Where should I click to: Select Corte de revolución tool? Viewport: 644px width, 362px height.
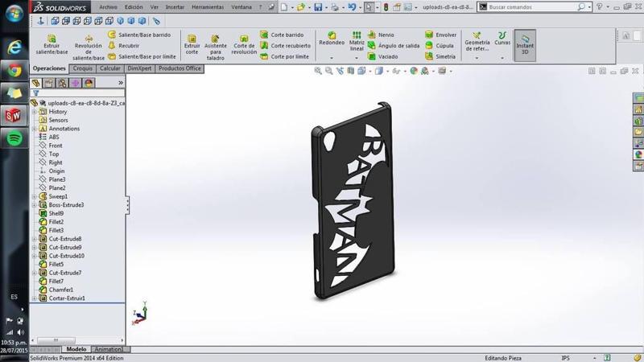(x=244, y=45)
